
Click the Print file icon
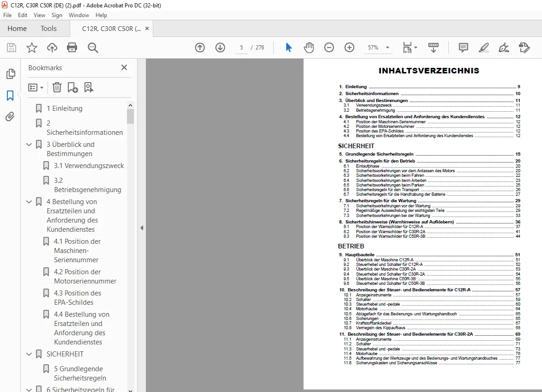pyautogui.click(x=72, y=48)
